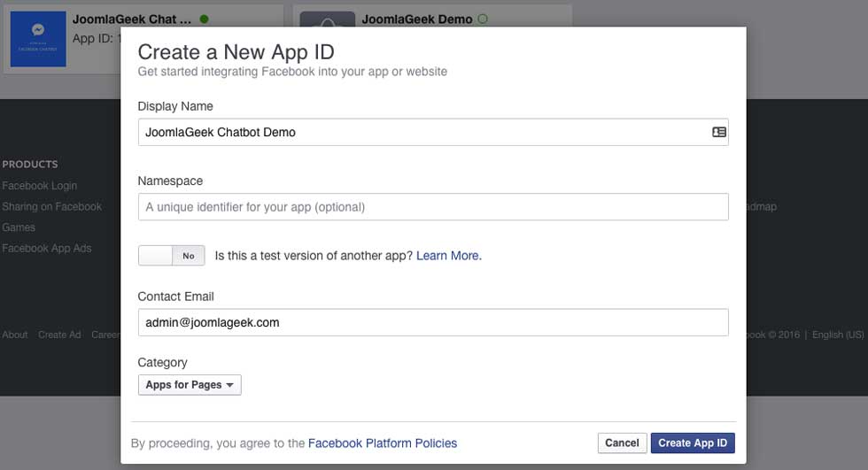
Task: Click the Cancel button
Action: (x=622, y=443)
